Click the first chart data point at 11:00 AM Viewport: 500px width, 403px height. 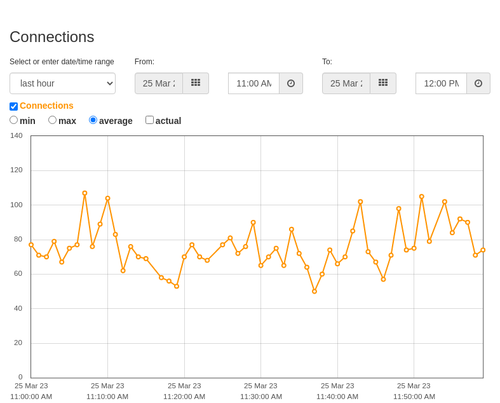point(31,245)
